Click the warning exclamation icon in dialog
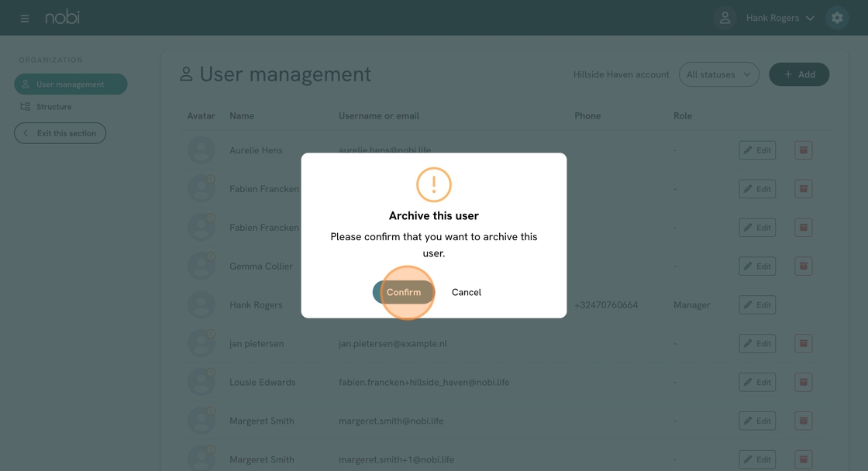Viewport: 868px width, 471px height. 433,184
